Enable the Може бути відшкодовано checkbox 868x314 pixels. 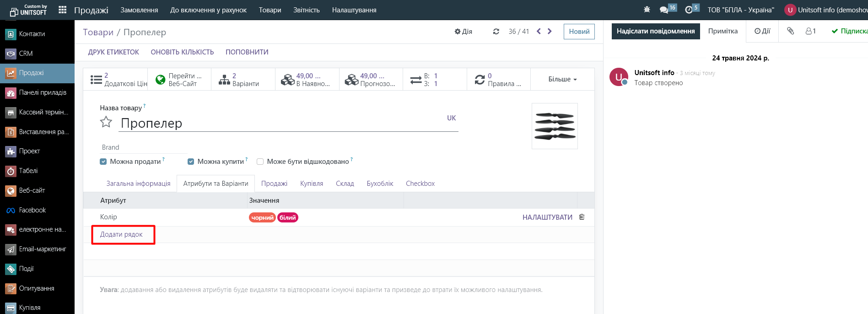tap(260, 162)
